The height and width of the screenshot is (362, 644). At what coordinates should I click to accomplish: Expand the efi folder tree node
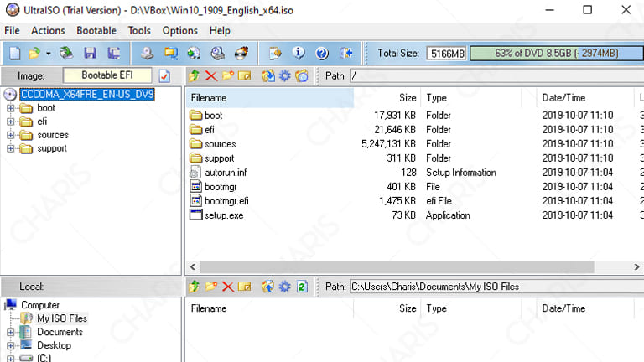click(11, 122)
